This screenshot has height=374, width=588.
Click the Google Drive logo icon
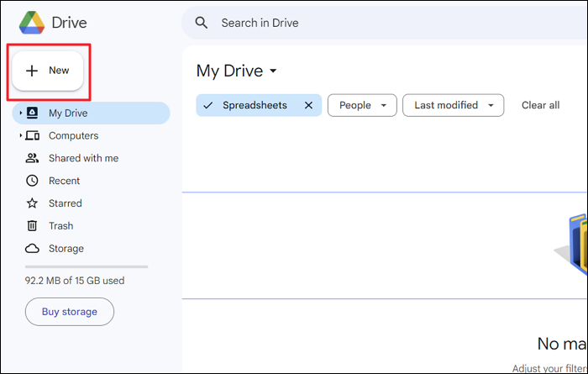(32, 23)
